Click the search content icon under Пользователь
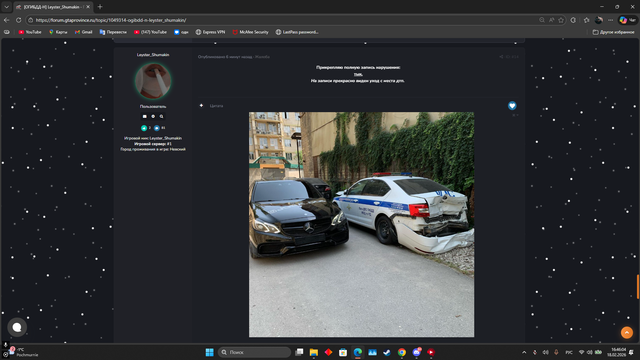The image size is (640, 360). click(x=162, y=116)
